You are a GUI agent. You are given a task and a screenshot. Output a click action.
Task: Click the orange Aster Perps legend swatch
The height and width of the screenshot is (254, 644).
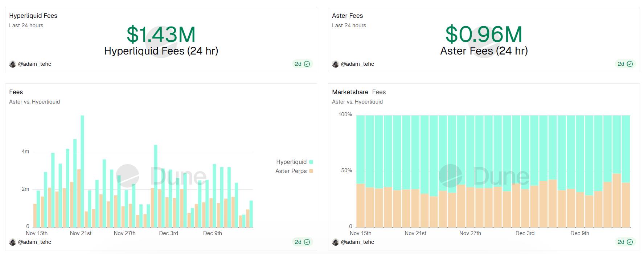(x=311, y=171)
